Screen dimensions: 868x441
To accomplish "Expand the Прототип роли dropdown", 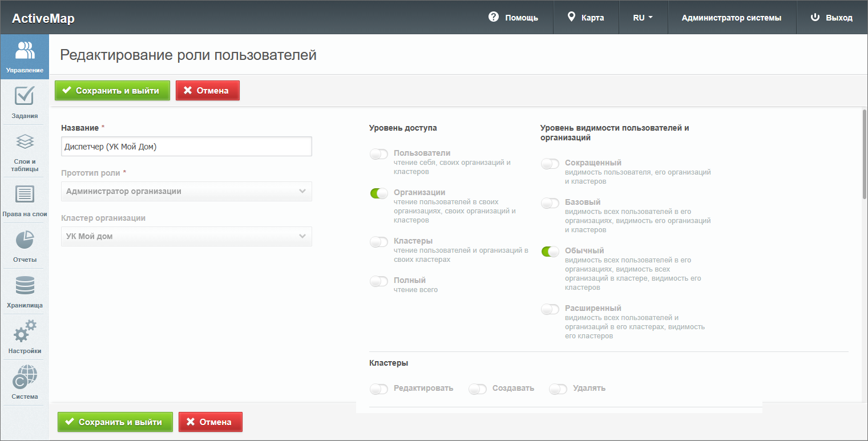I will coord(186,192).
